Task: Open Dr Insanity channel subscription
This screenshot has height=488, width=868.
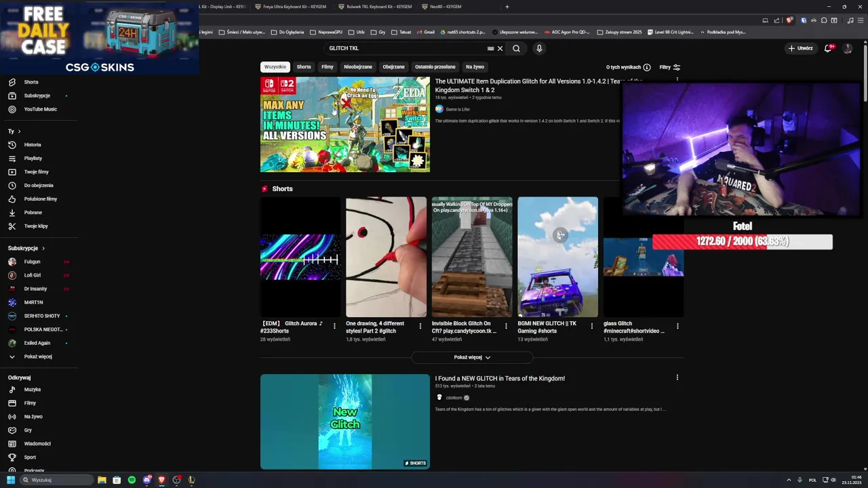Action: coord(35,289)
